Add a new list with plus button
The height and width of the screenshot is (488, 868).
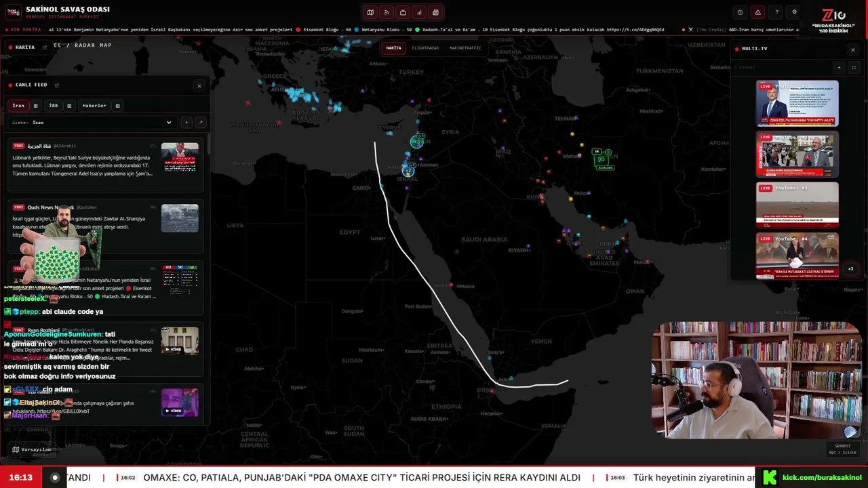tap(186, 123)
